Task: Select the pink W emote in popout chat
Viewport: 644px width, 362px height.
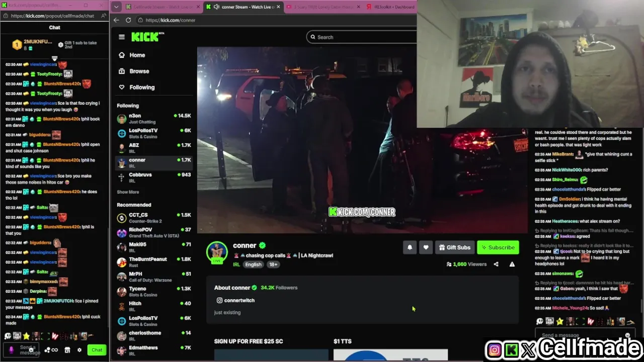Action: (55, 336)
